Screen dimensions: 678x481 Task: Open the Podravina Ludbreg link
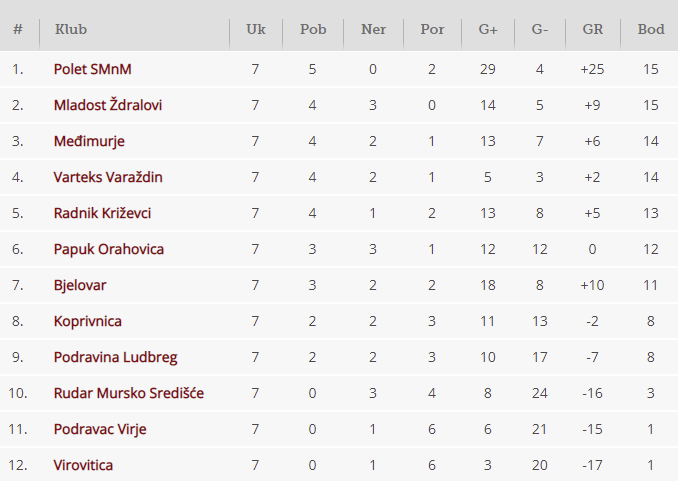coord(115,357)
